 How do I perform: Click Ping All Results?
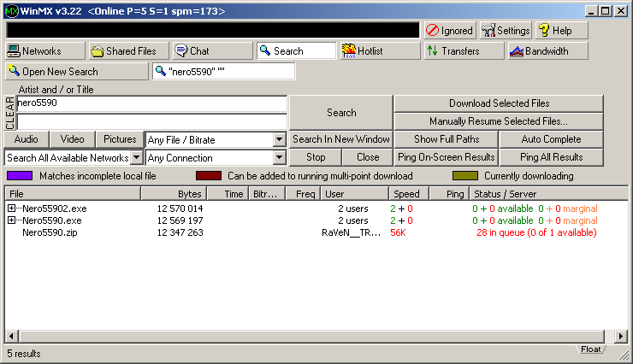(552, 157)
